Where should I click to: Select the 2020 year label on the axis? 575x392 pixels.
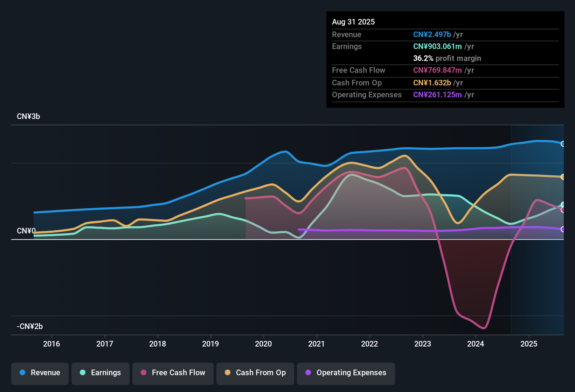click(x=263, y=344)
